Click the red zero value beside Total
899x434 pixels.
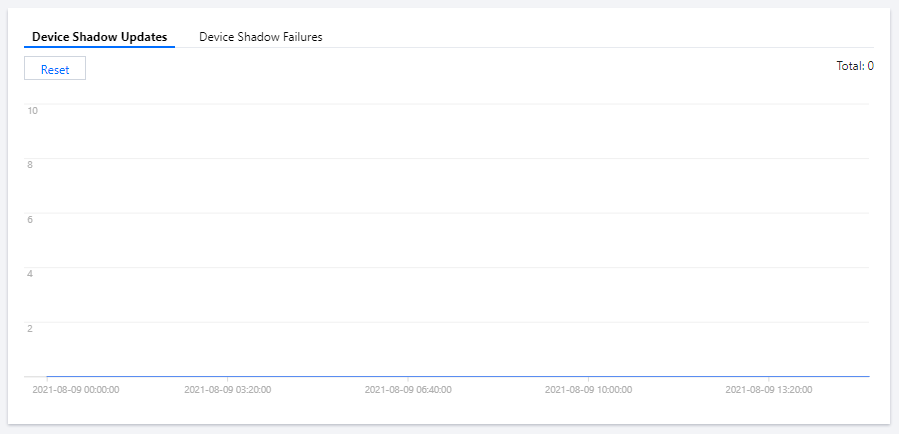(871, 66)
